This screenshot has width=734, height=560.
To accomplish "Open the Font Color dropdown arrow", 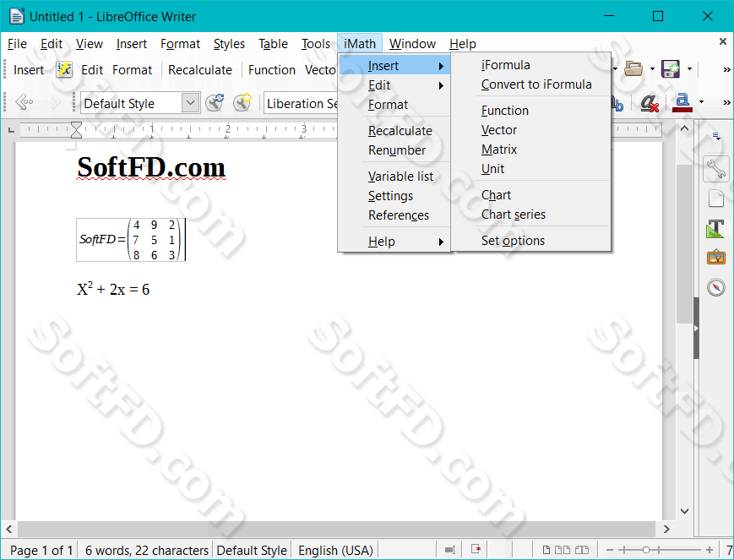I will [701, 102].
